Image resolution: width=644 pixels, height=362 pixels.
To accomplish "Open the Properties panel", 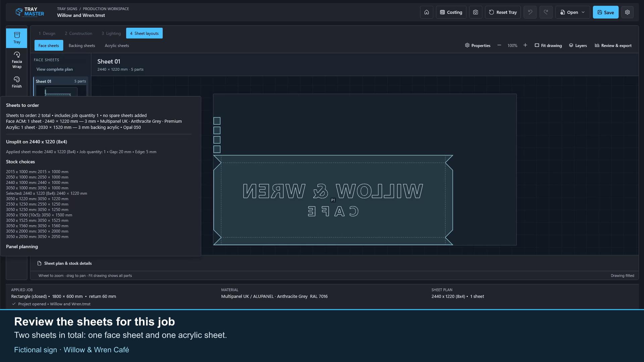I will coord(478,45).
